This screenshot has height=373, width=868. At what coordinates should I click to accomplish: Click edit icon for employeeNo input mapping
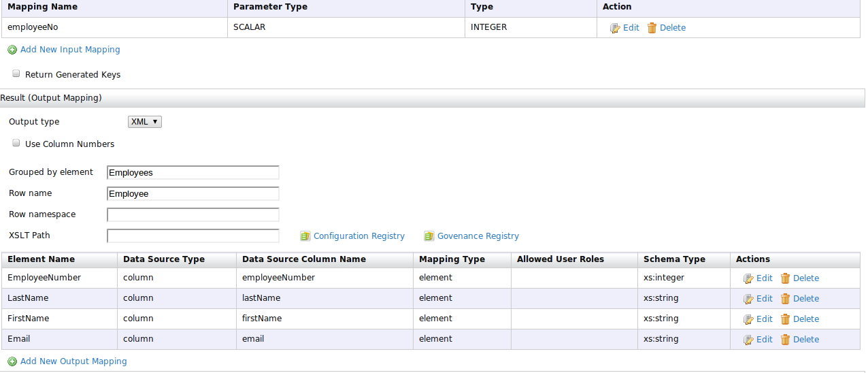pyautogui.click(x=615, y=28)
